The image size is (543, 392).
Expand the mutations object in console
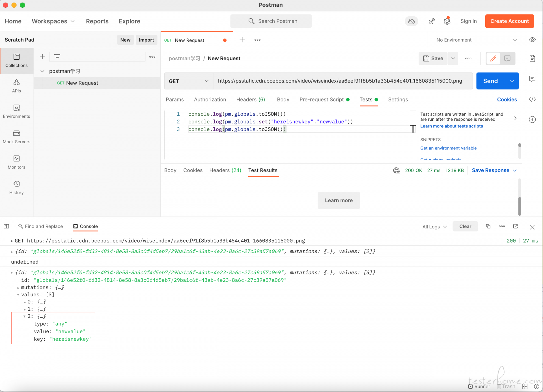18,288
